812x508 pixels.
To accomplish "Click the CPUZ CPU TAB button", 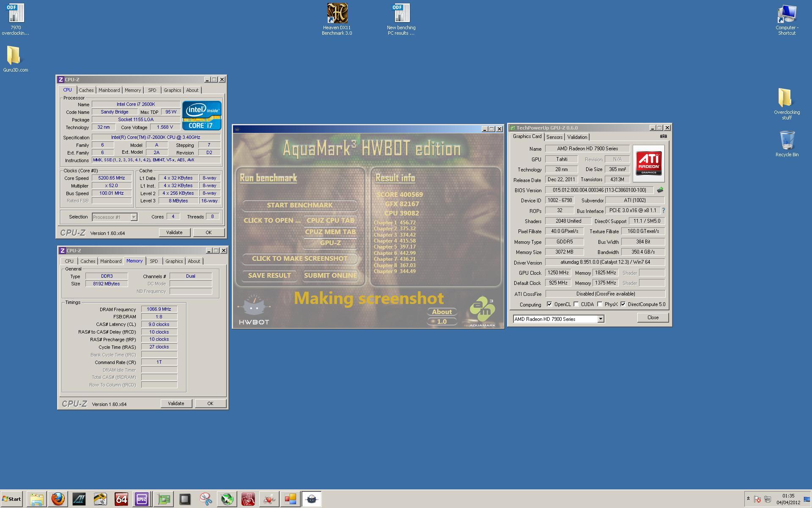I will click(330, 220).
